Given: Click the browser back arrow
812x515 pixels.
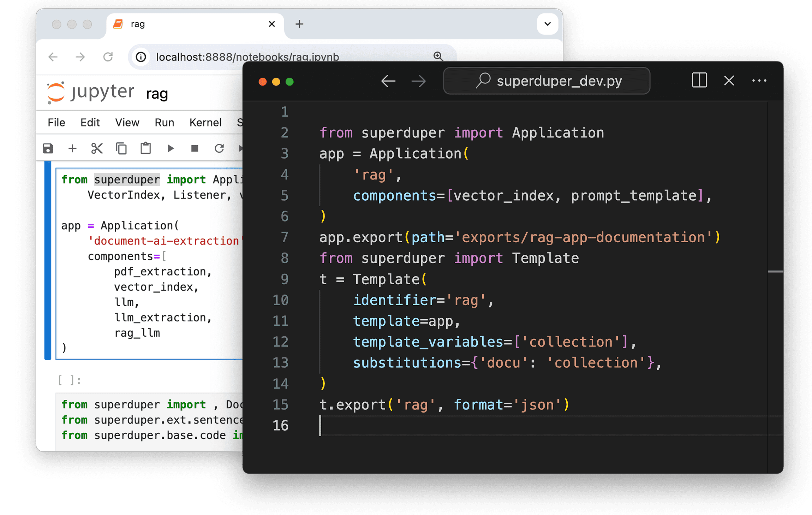Looking at the screenshot, I should tap(53, 57).
